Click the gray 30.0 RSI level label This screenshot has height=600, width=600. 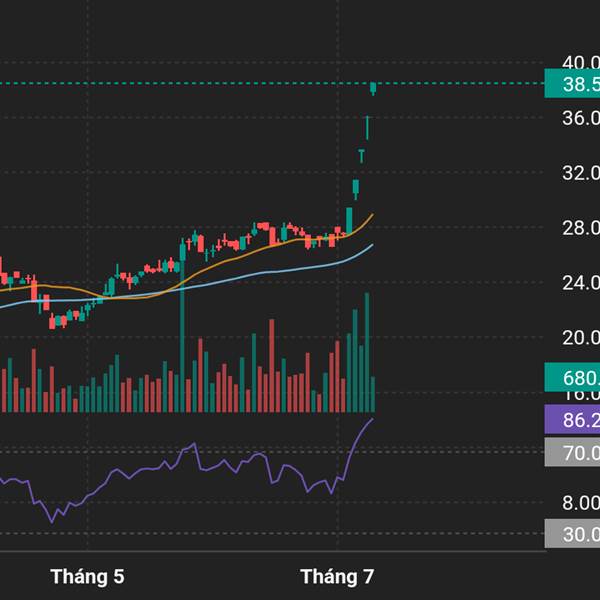(572, 533)
